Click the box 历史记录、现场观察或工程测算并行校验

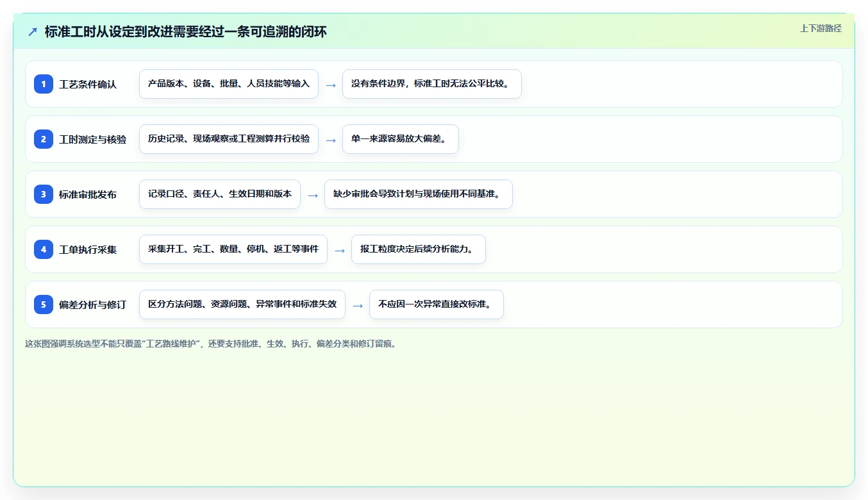pos(229,139)
